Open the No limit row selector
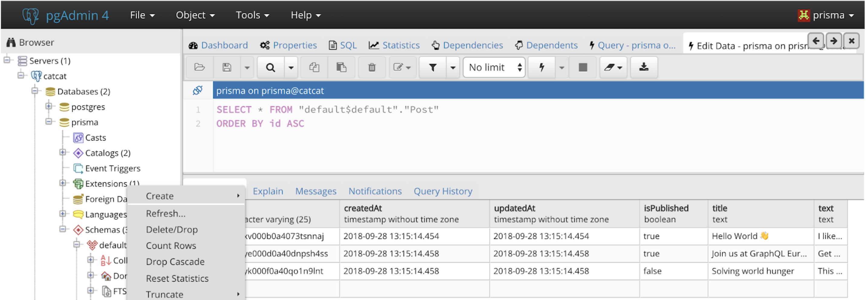The image size is (868, 300). coord(494,67)
